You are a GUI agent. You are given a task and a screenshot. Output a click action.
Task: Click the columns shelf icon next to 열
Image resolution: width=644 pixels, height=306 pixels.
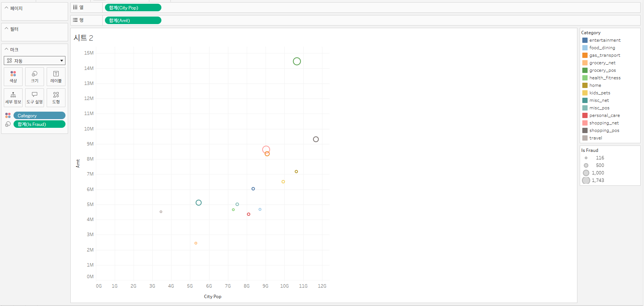click(75, 8)
